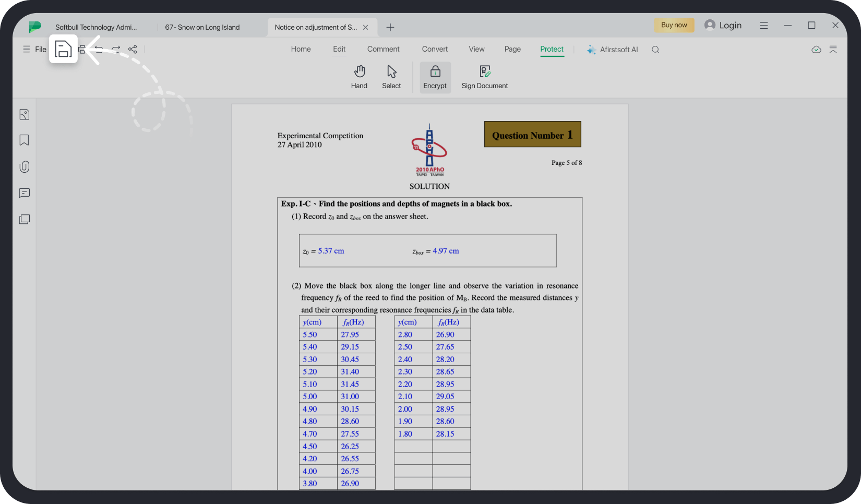This screenshot has height=504, width=861.
Task: Open the File hamburger menu
Action: [x=34, y=49]
